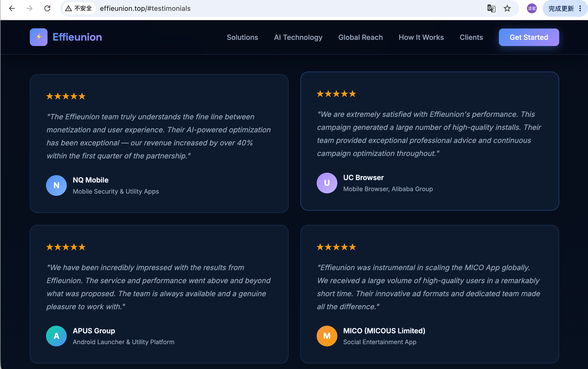Viewport: 588px width, 369px height.
Task: Reload the current page
Action: pos(47,8)
